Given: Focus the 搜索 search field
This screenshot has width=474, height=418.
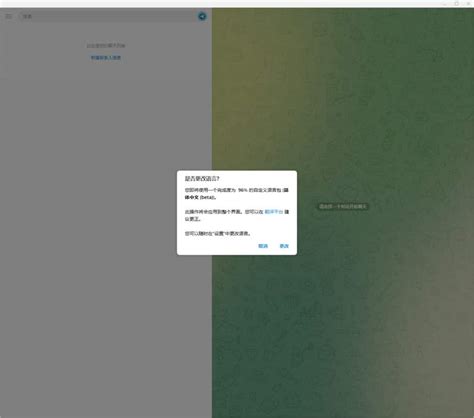Looking at the screenshot, I should 108,16.
